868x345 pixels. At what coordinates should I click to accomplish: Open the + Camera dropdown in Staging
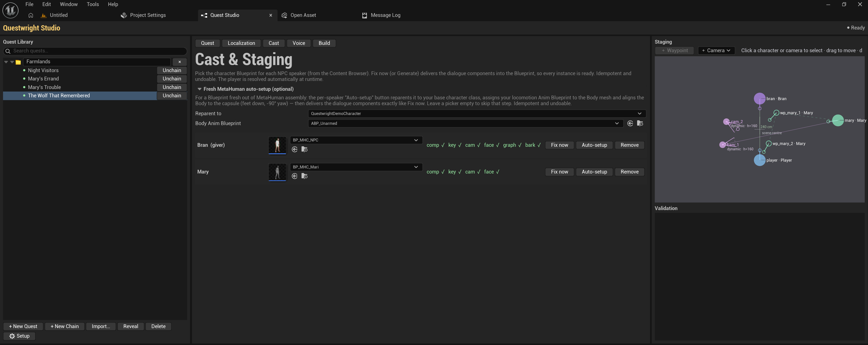click(x=716, y=50)
